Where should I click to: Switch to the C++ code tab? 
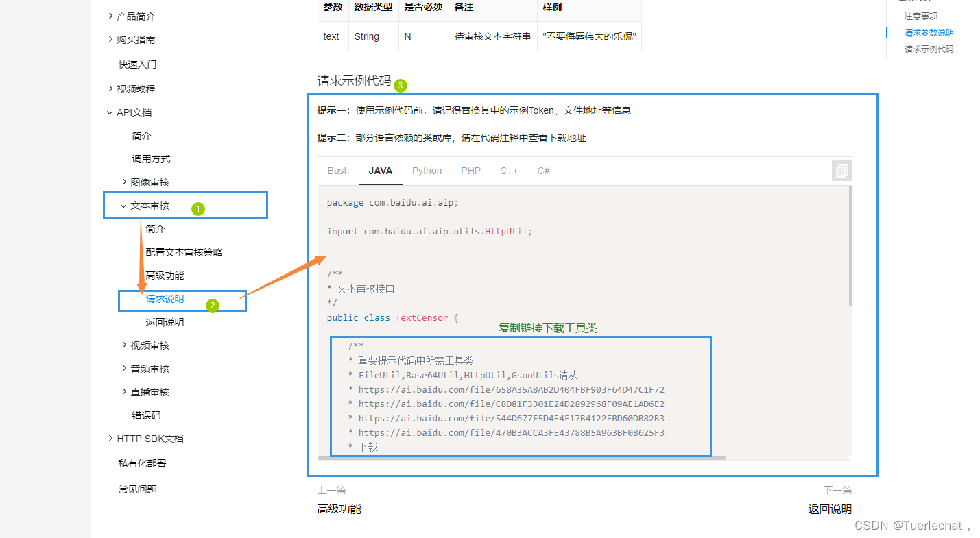(509, 171)
